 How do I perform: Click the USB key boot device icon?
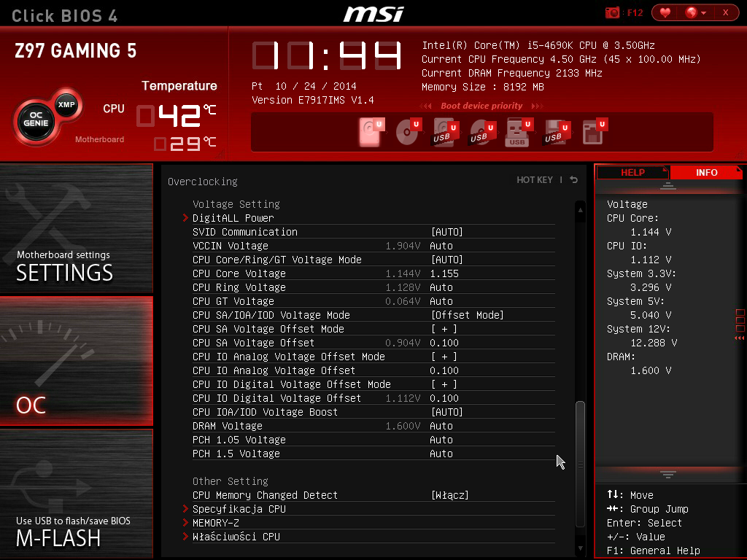pos(519,132)
